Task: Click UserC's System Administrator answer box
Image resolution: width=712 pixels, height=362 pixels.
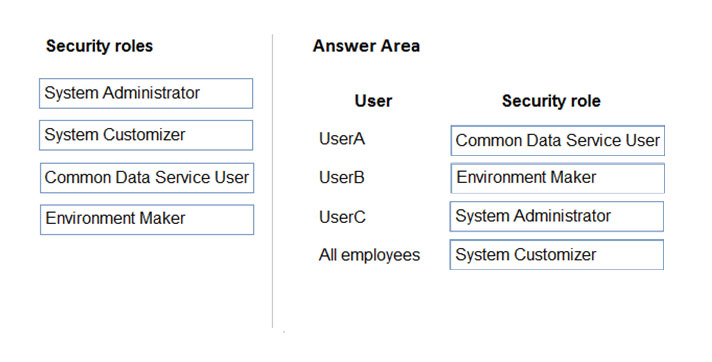Action: [557, 217]
